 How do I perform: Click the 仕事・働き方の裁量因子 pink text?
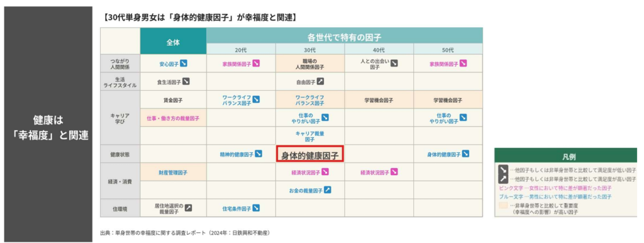click(173, 118)
